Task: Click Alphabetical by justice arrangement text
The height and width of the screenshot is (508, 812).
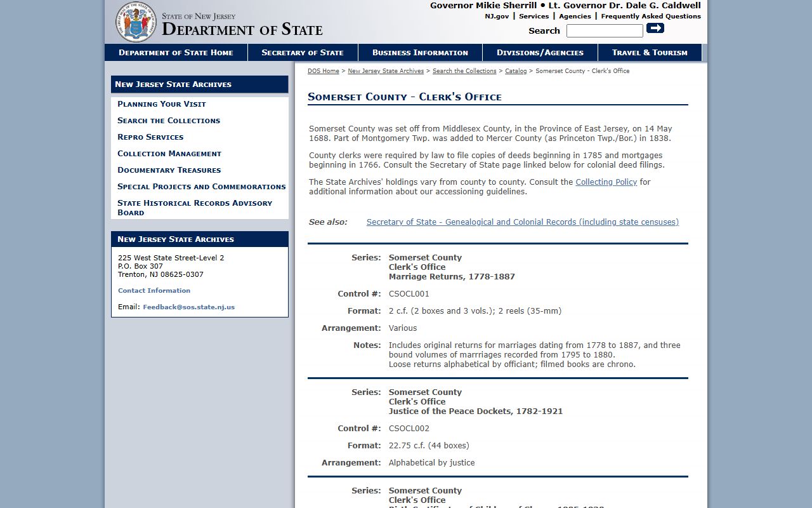Action: click(431, 463)
